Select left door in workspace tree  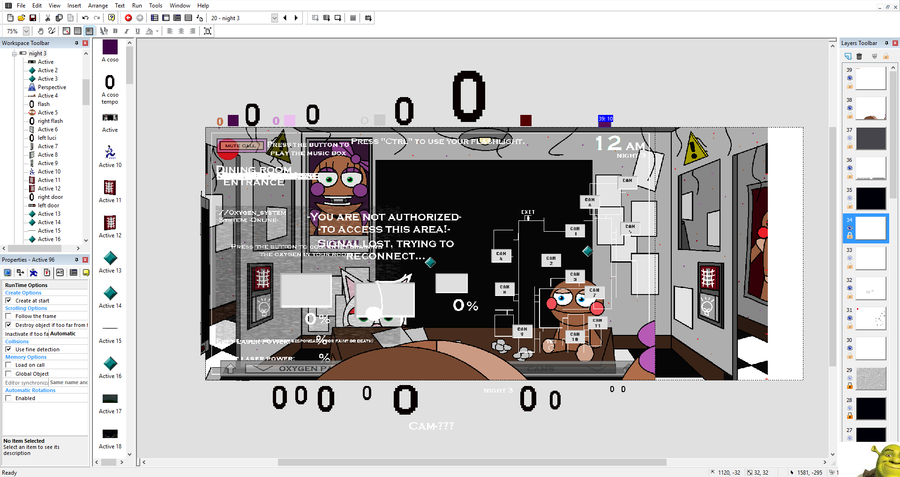(48, 205)
